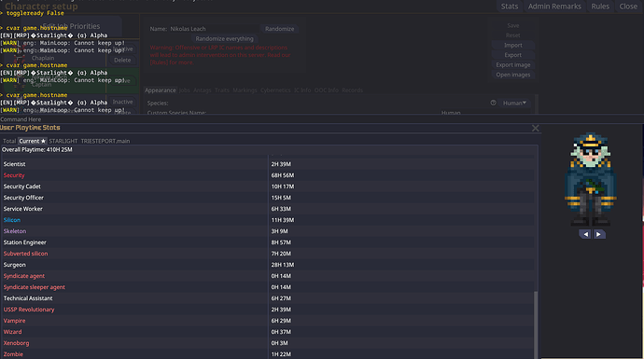Click Open images
This screenshot has width=644, height=359.
click(x=513, y=75)
